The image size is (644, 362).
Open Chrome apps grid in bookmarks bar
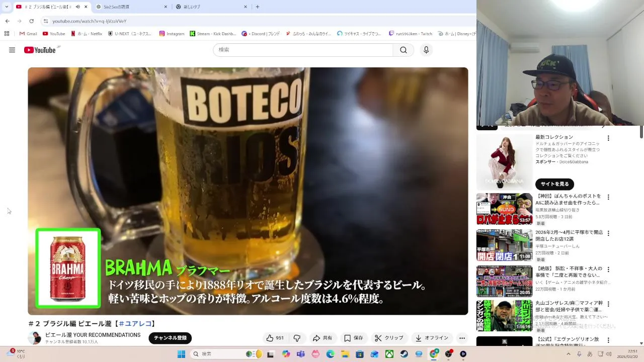click(x=7, y=34)
